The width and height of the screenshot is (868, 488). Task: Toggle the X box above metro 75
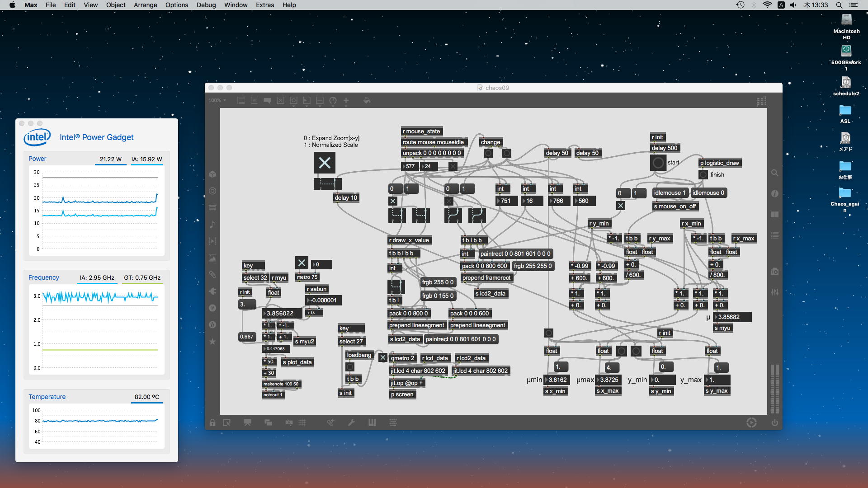302,263
